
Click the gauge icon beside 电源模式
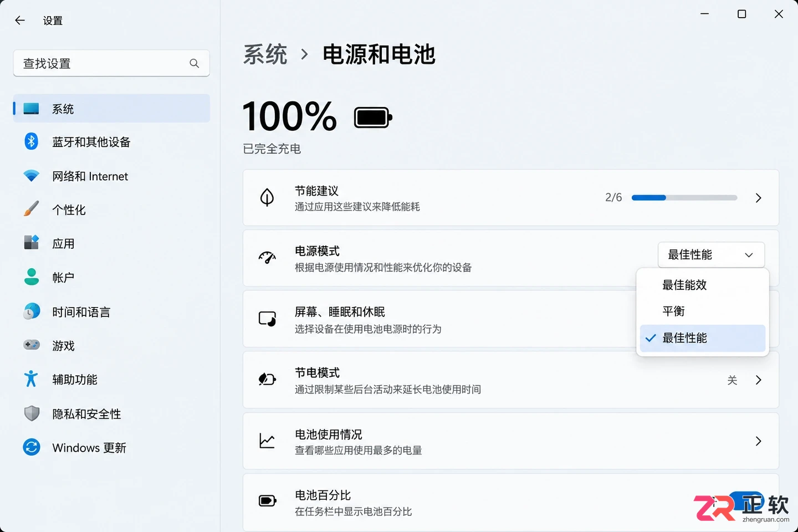coord(267,258)
